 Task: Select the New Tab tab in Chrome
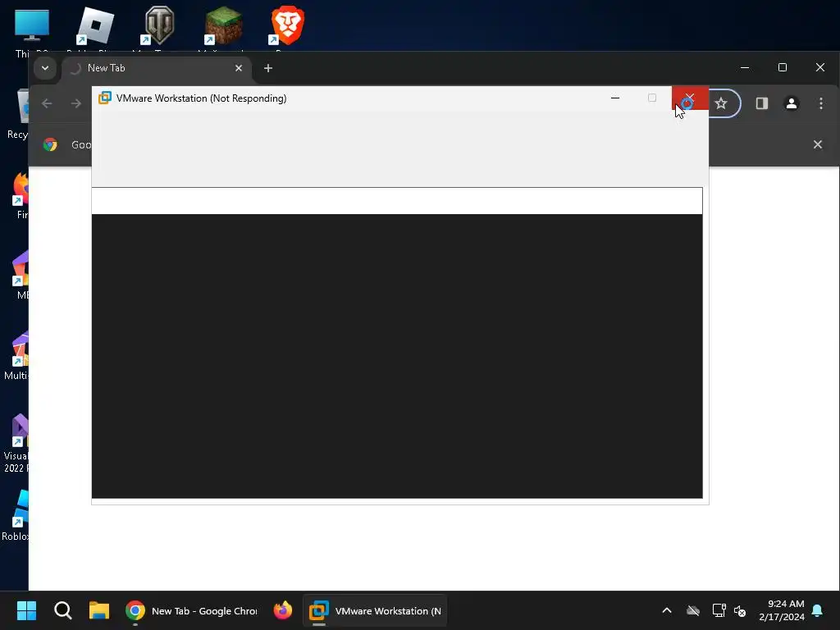click(x=155, y=68)
